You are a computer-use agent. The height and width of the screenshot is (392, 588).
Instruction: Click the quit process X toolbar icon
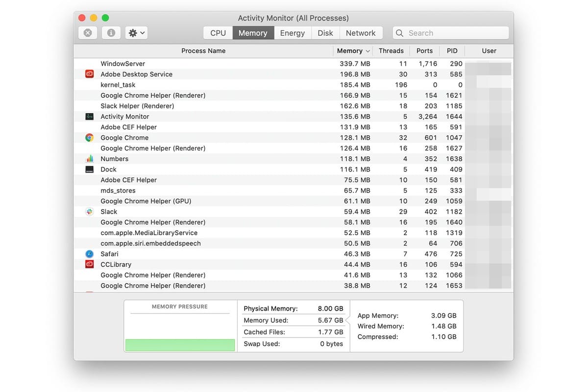tap(87, 32)
